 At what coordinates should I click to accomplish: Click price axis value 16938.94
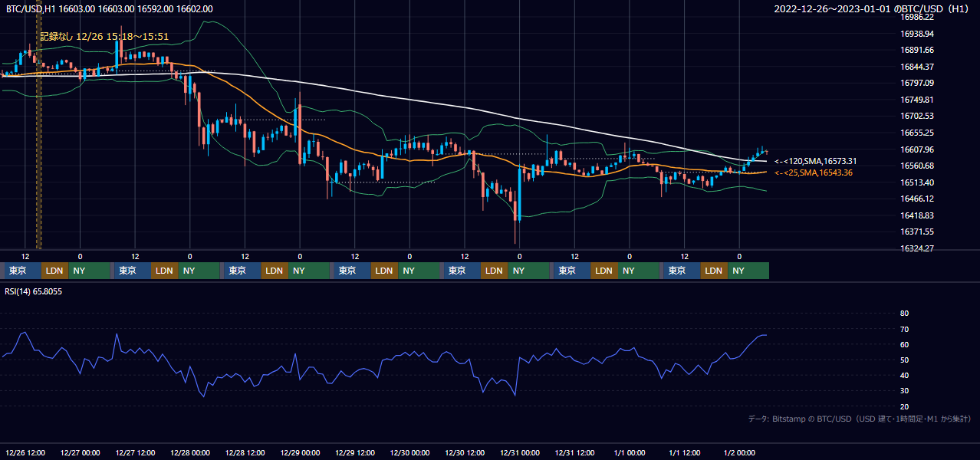916,34
